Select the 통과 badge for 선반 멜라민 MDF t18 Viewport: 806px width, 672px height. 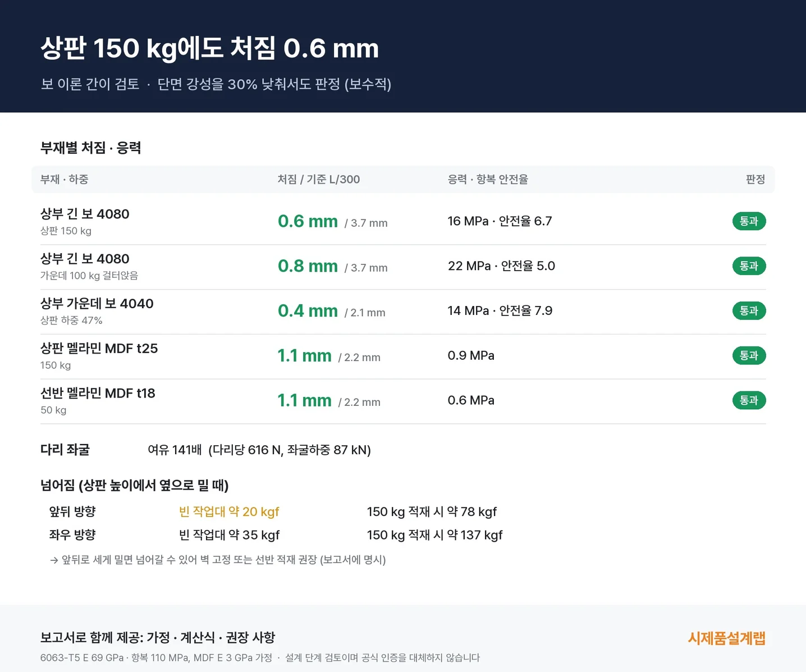[749, 401]
